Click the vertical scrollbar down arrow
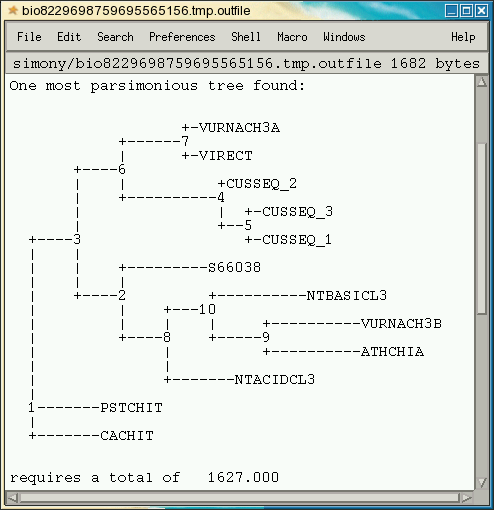Screen dimensions: 494x510 click(481, 482)
